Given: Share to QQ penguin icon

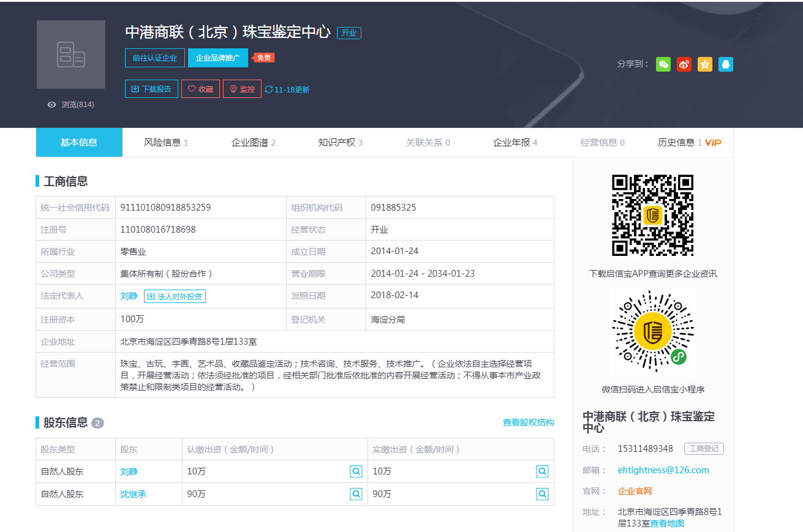Looking at the screenshot, I should tap(726, 64).
